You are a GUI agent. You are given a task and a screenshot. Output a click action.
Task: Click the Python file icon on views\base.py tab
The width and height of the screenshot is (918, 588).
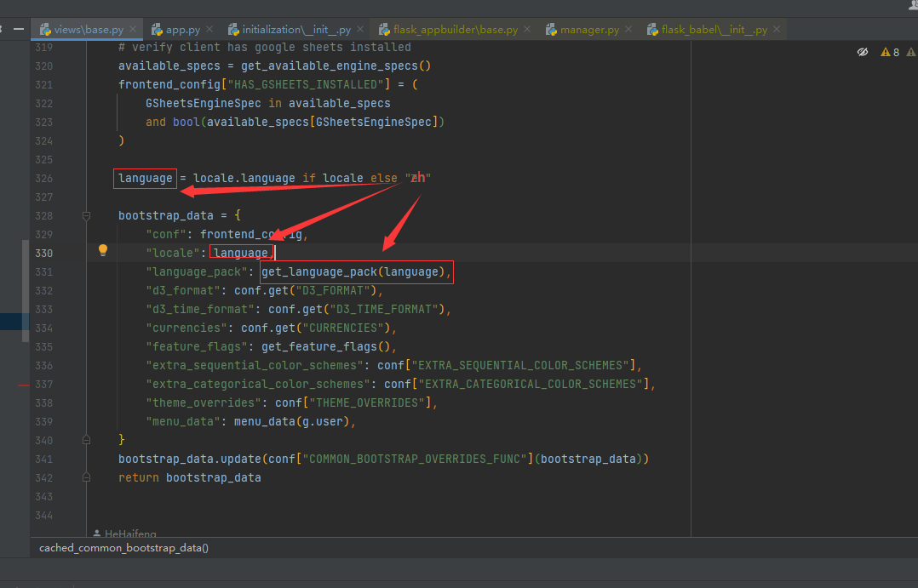pos(45,29)
